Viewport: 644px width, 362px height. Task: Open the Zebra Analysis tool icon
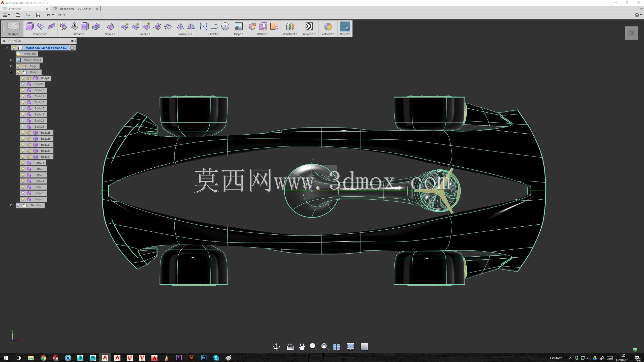pos(309,26)
